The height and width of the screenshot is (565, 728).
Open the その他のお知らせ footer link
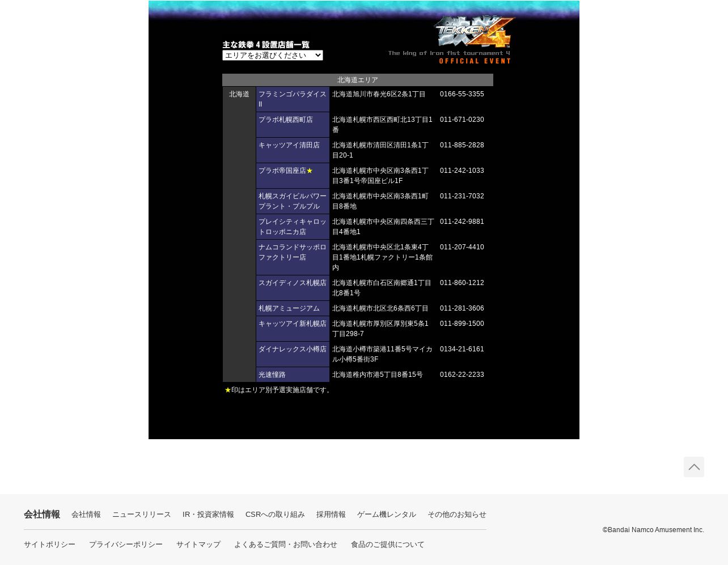pyautogui.click(x=457, y=515)
